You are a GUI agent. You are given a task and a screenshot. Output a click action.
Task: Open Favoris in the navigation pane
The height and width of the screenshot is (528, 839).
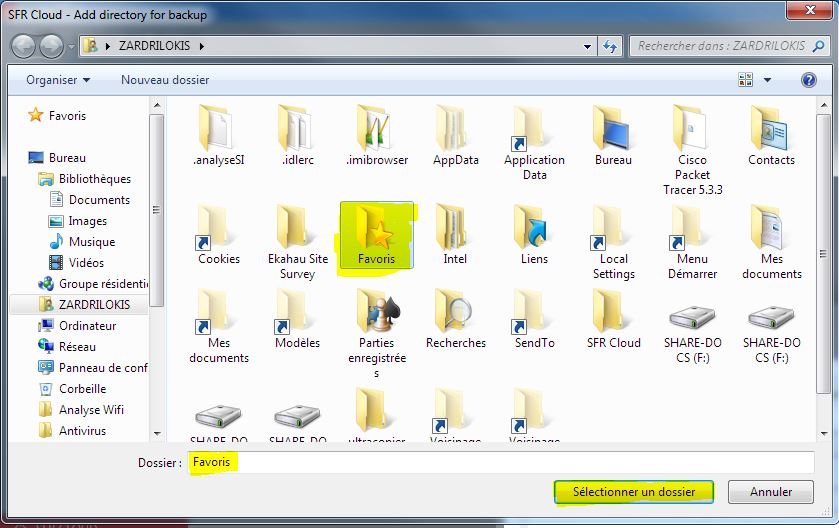(58, 116)
